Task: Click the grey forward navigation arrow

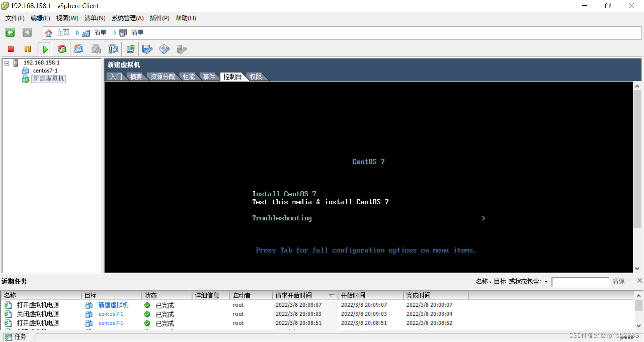Action: (x=27, y=32)
